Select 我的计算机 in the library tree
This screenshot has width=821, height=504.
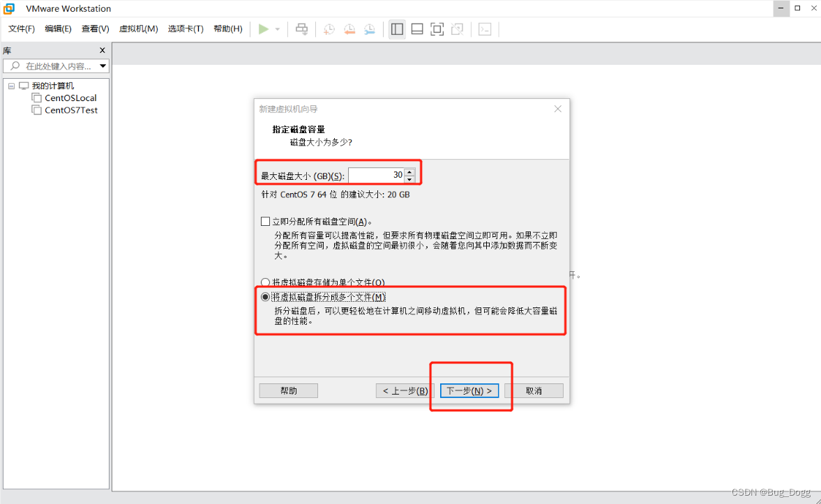point(52,86)
